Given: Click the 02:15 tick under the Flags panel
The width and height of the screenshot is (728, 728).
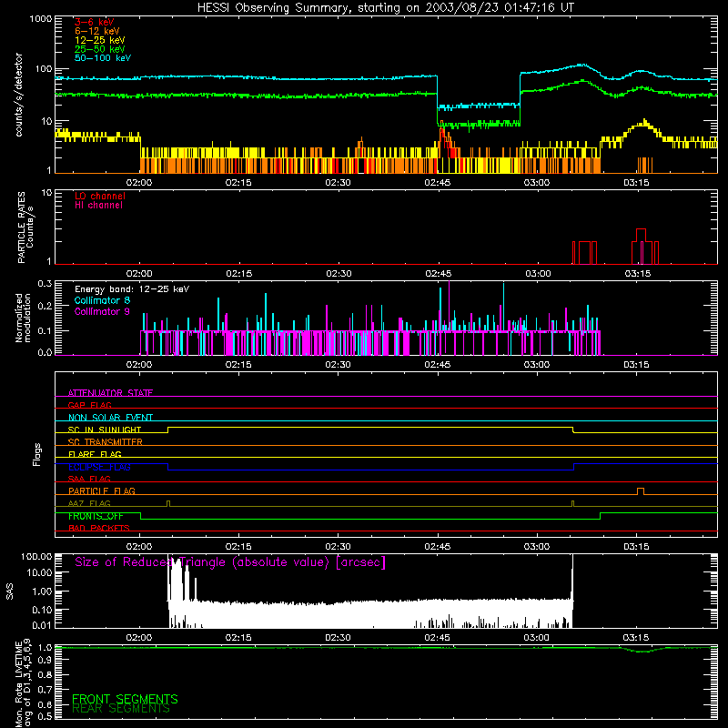Looking at the screenshot, I should (238, 547).
